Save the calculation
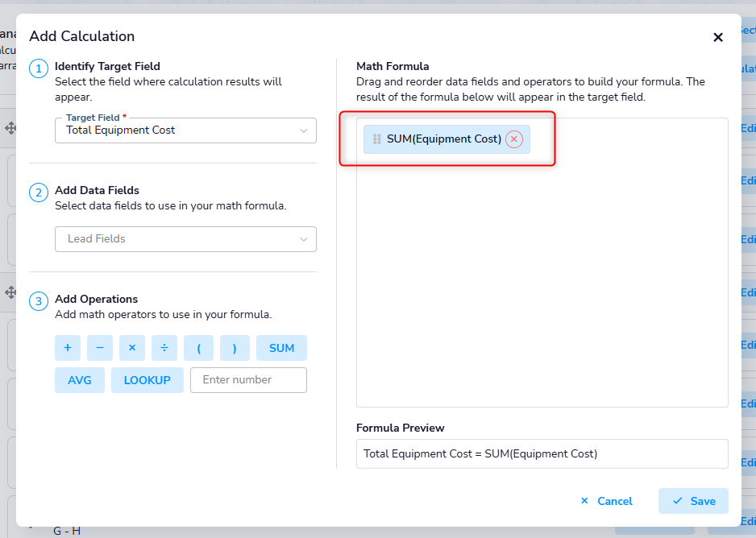 (x=693, y=501)
